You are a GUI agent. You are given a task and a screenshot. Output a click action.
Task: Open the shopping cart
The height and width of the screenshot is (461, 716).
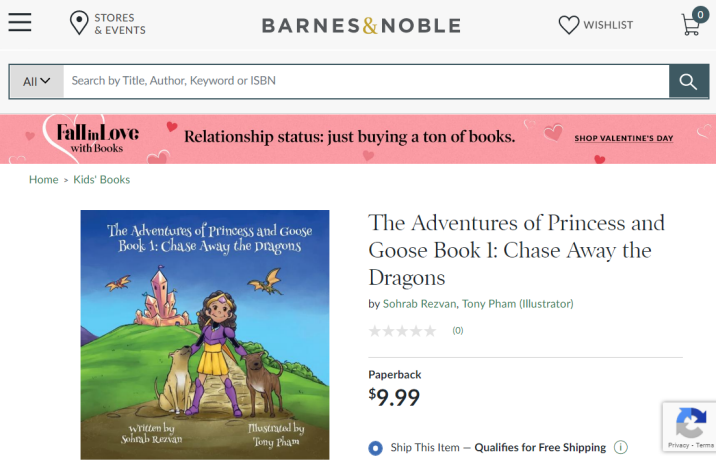click(x=691, y=24)
